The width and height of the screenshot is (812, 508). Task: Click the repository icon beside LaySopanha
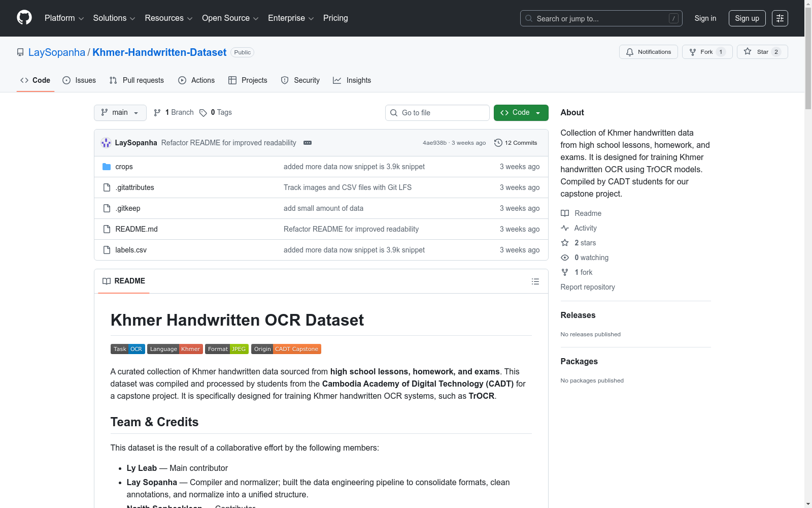pyautogui.click(x=20, y=52)
